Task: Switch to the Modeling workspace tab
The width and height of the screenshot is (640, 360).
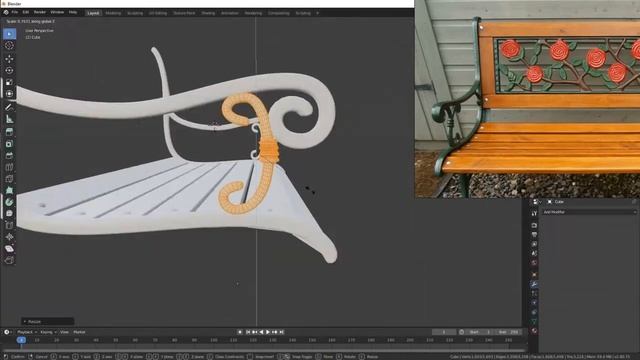Action: (113, 13)
